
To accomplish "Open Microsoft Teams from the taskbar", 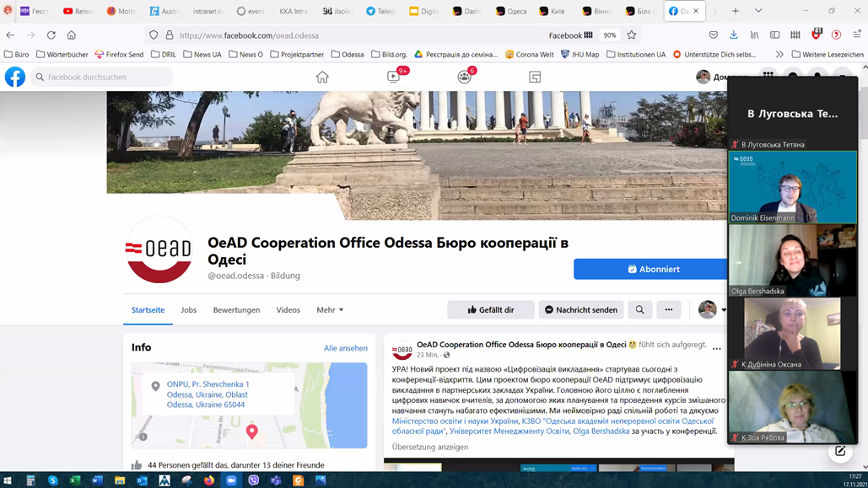I will click(276, 480).
